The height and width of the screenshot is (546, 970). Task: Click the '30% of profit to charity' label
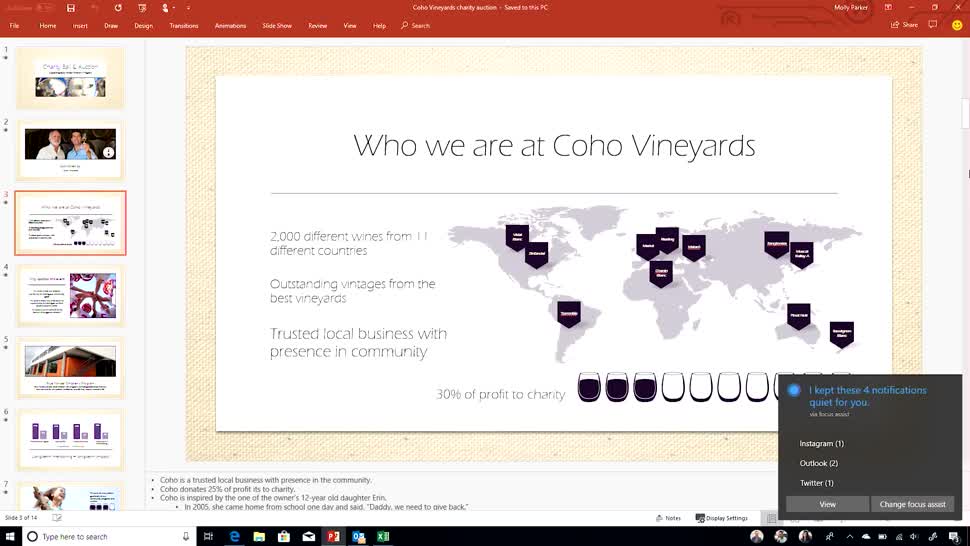500,394
